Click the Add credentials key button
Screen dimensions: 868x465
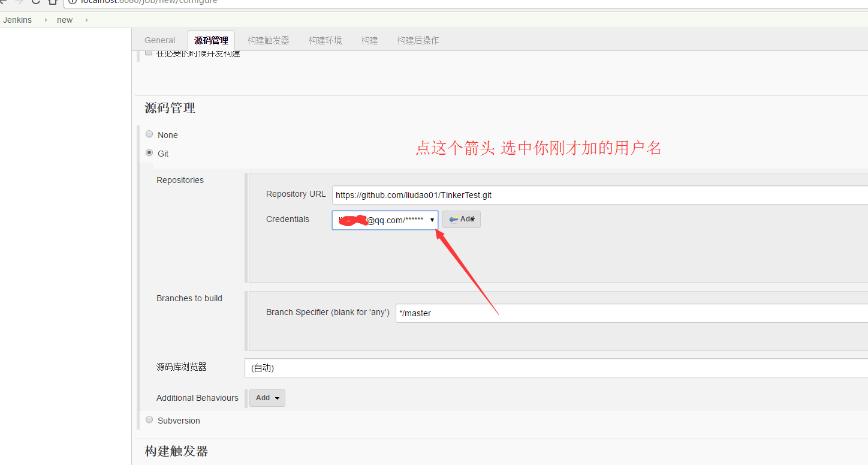[462, 219]
